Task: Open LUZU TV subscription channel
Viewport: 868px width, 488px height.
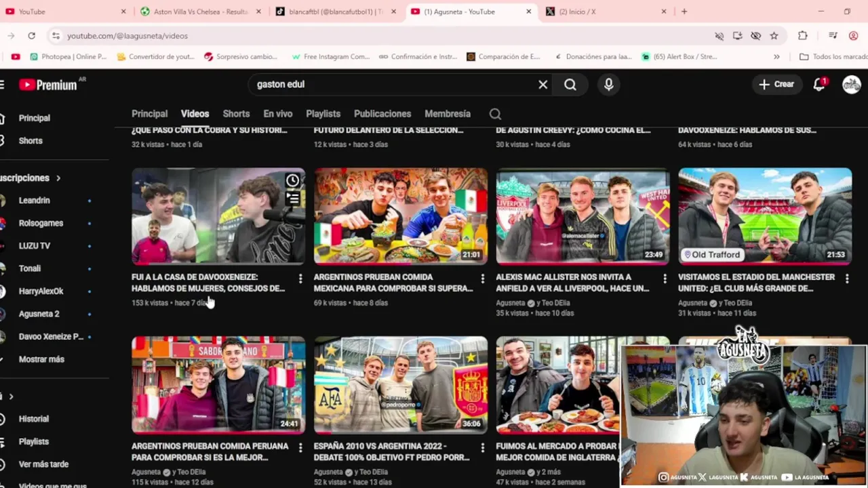Action: coord(35,246)
